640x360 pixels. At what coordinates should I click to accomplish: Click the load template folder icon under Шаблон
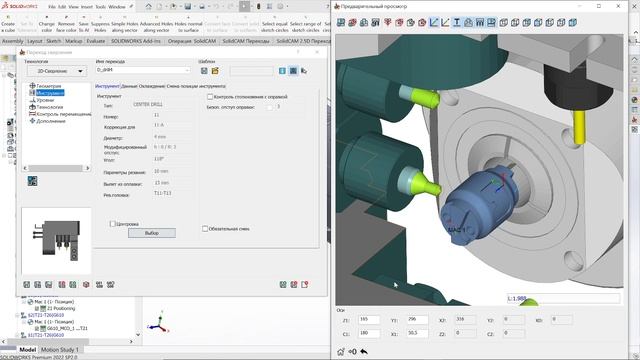215,71
